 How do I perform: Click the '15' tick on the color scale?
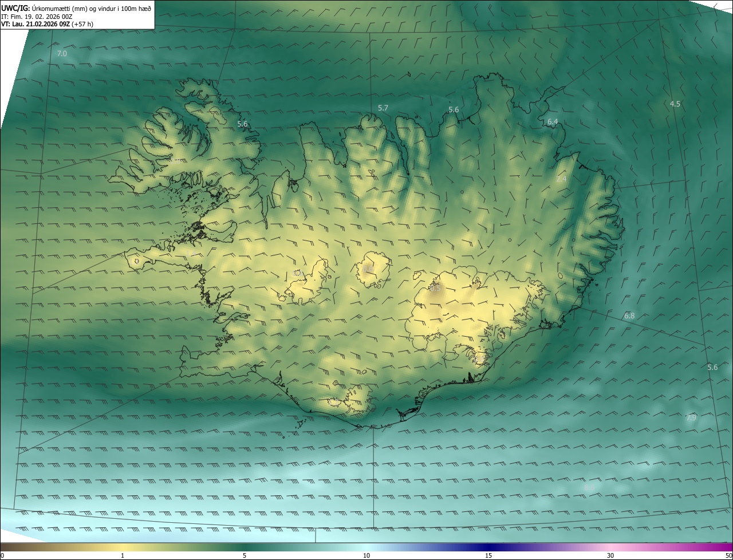[x=488, y=555]
